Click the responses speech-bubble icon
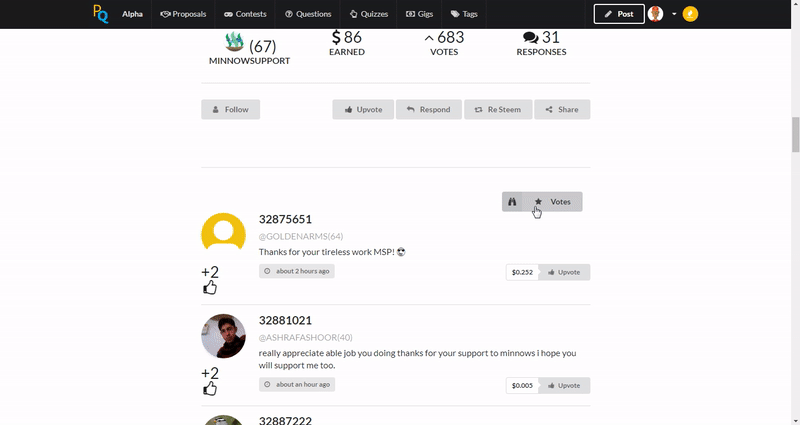This screenshot has height=425, width=800. 531,38
